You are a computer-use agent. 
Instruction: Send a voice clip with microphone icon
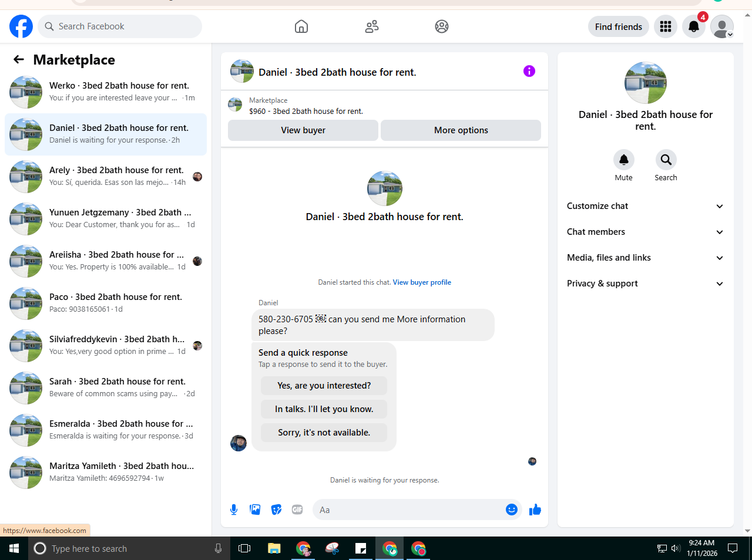pos(234,510)
